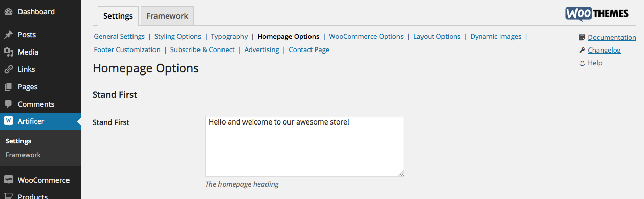Open WooCommerce Options section
Screen dimensions: 644x199
click(366, 36)
